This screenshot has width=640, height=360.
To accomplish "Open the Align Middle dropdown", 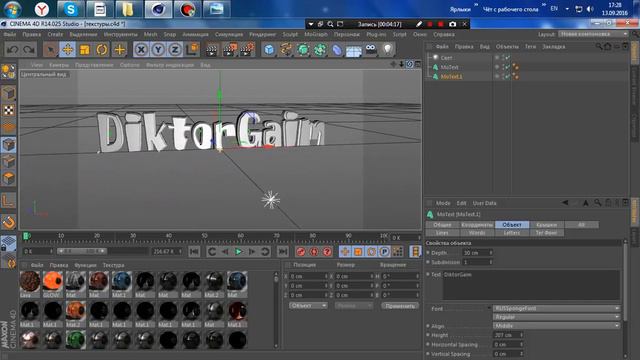I will [556, 326].
